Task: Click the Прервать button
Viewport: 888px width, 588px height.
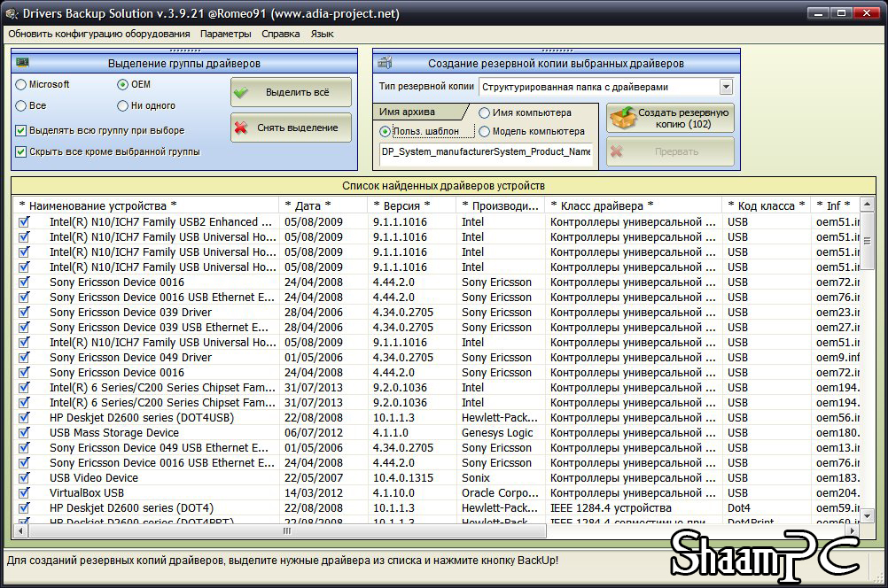Action: (671, 151)
